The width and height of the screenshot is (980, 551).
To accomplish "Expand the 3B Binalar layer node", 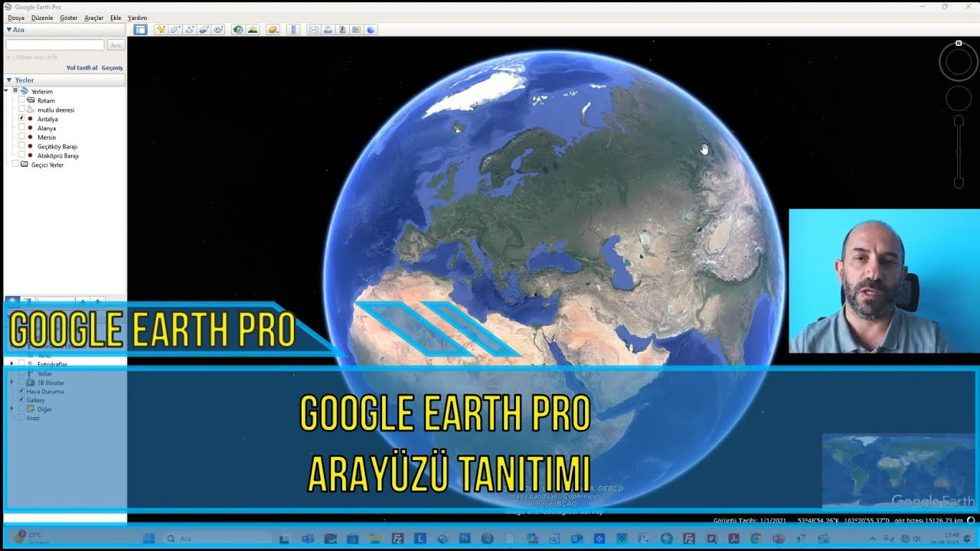I will pyautogui.click(x=11, y=382).
